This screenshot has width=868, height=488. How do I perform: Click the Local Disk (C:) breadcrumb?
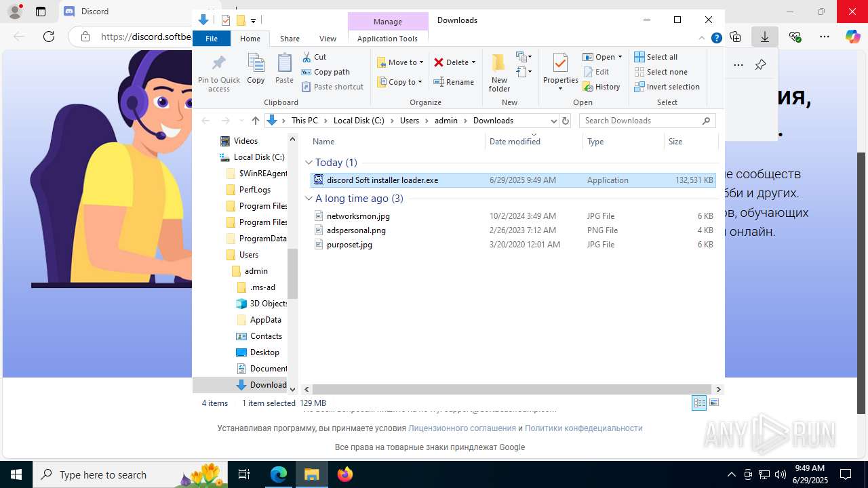coord(359,121)
